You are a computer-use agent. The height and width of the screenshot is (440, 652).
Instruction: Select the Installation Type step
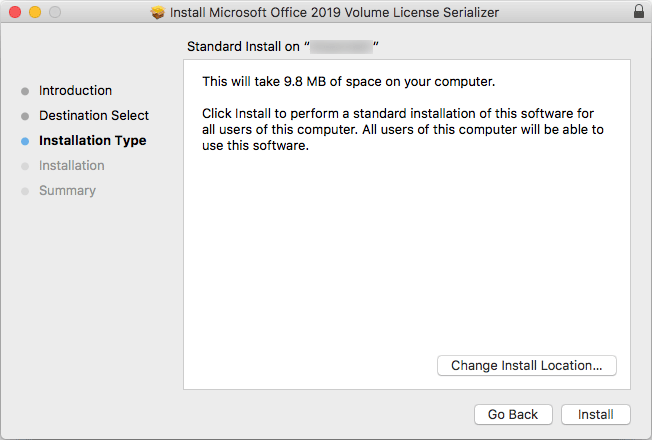pyautogui.click(x=92, y=141)
